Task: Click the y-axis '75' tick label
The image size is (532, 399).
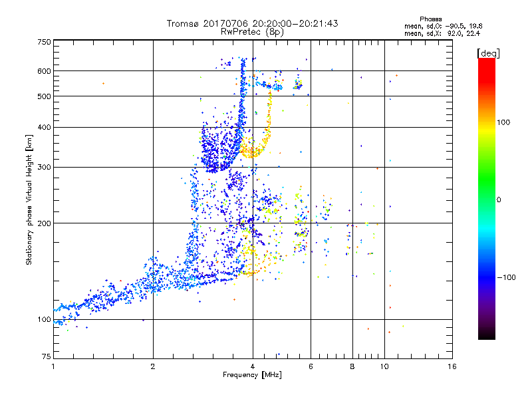Action: [47, 356]
